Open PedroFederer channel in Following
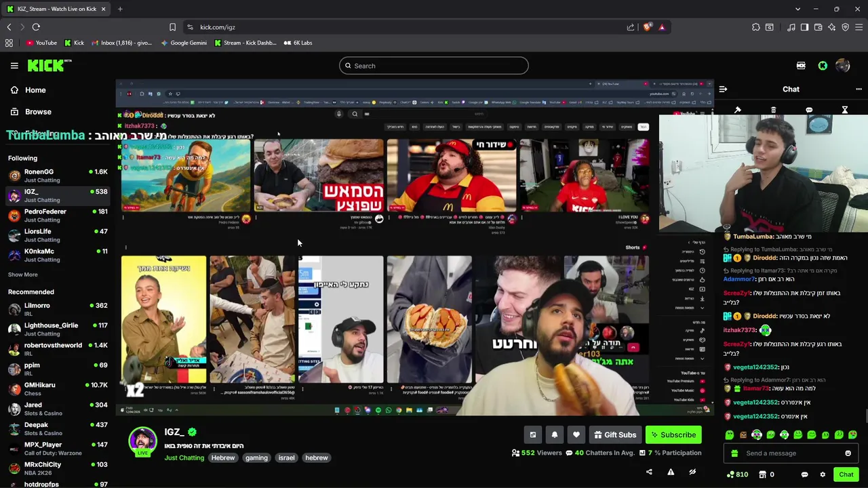Image resolution: width=868 pixels, height=488 pixels. [57, 215]
